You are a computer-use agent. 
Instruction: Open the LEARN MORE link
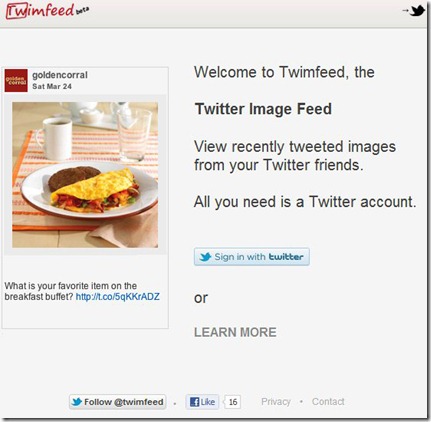click(235, 332)
